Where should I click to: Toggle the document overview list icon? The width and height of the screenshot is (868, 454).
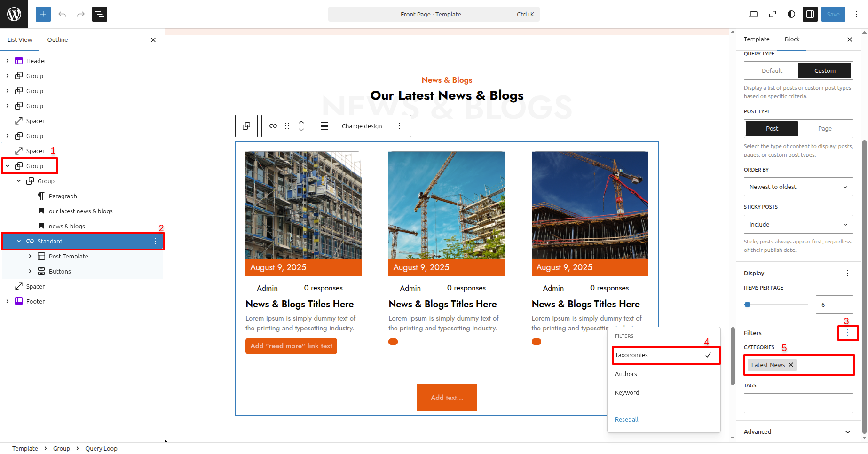(100, 14)
